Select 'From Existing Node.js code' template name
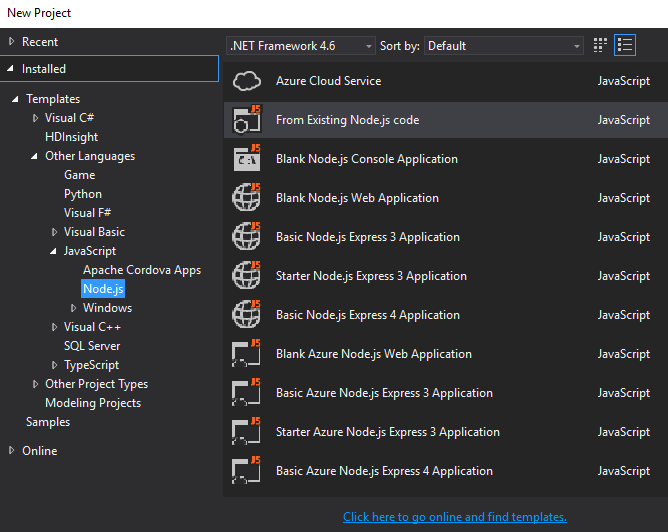The image size is (668, 532). tap(348, 120)
